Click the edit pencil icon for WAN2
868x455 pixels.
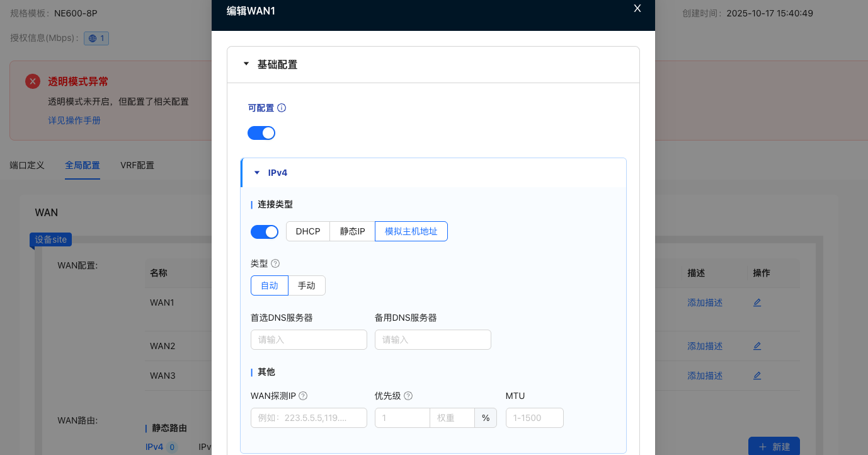[757, 346]
